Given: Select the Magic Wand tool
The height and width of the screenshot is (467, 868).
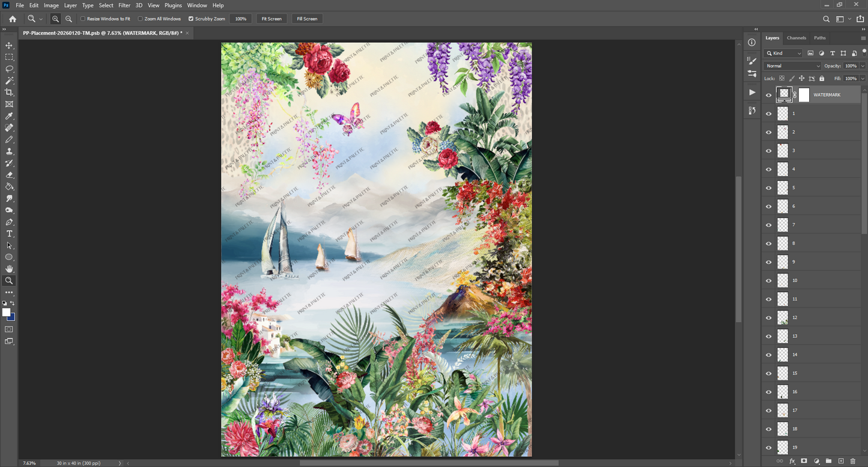Looking at the screenshot, I should point(9,81).
